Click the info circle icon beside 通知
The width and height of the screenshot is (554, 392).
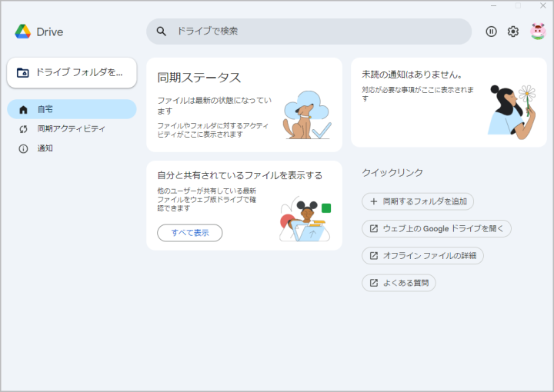(23, 148)
